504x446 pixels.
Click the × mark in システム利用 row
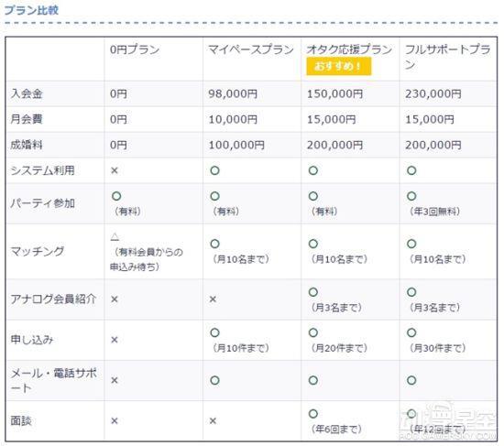[115, 170]
